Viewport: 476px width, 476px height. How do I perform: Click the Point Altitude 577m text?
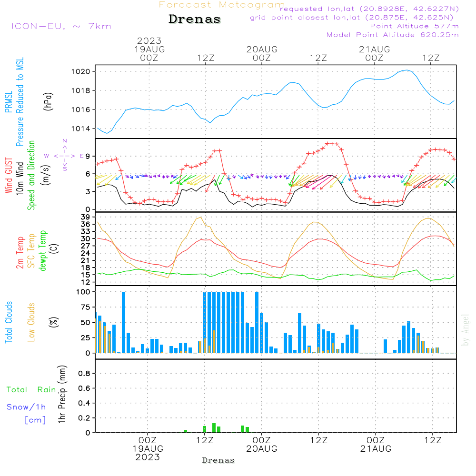[x=414, y=26]
